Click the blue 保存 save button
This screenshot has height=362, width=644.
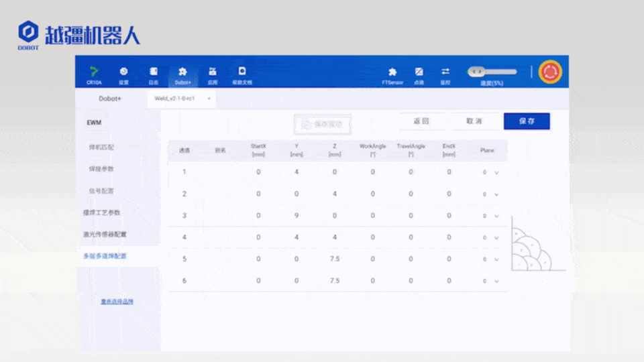click(x=527, y=121)
